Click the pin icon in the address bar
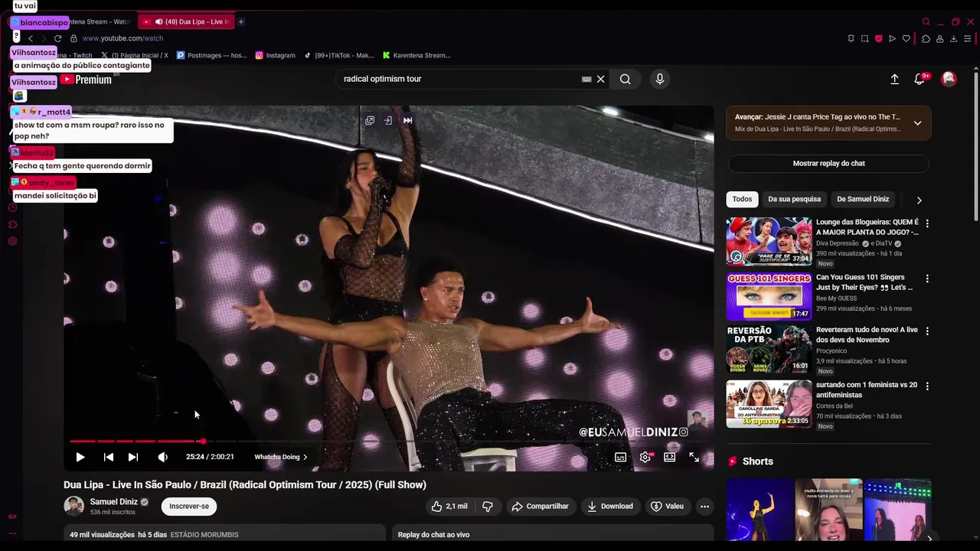 [x=851, y=38]
